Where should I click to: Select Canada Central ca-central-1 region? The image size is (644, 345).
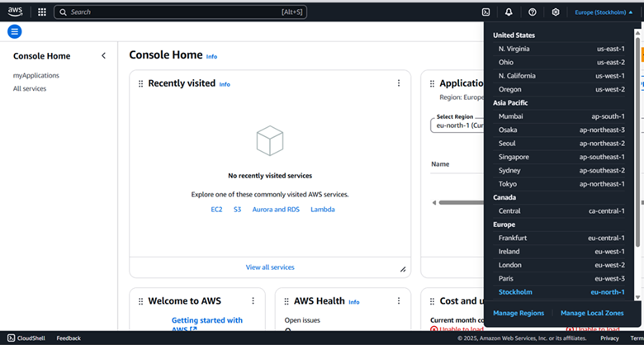tap(559, 211)
